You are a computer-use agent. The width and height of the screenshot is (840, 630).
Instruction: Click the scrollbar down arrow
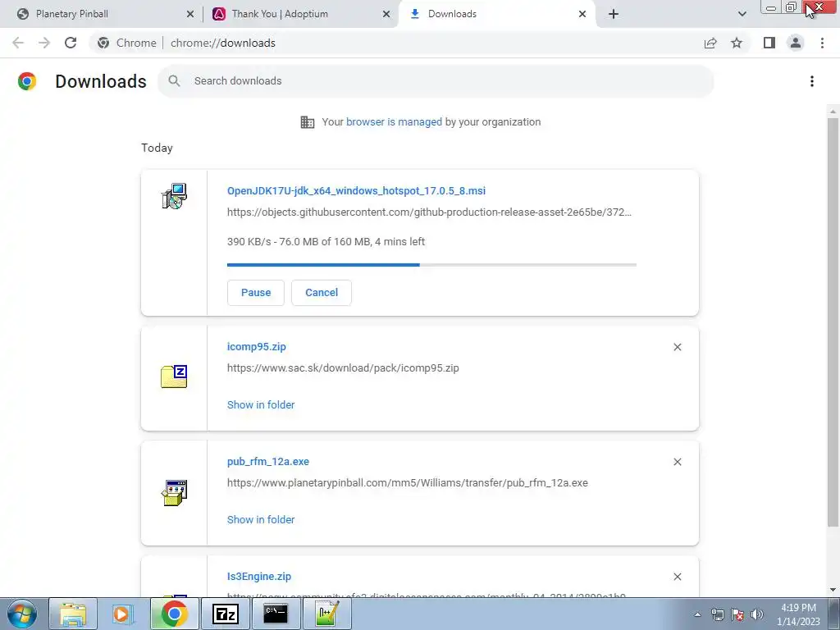pyautogui.click(x=833, y=591)
